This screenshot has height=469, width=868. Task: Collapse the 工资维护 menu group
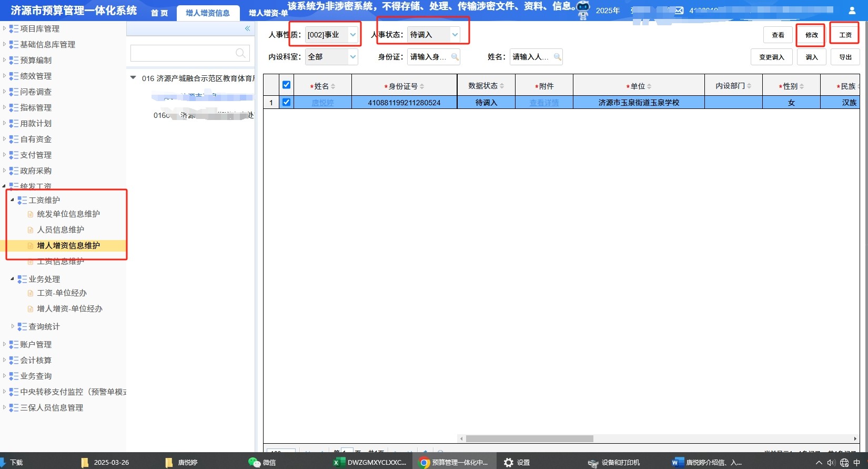(x=12, y=200)
